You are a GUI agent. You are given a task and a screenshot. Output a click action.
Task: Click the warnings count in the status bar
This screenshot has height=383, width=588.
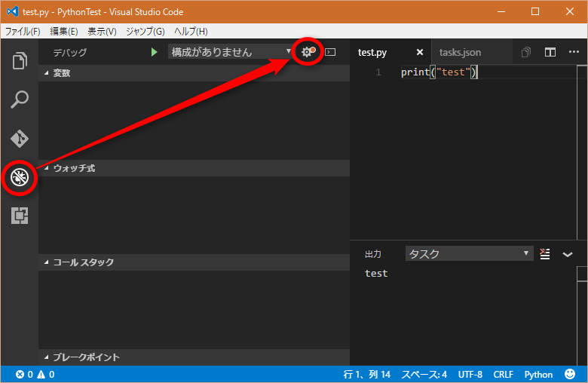pos(46,375)
